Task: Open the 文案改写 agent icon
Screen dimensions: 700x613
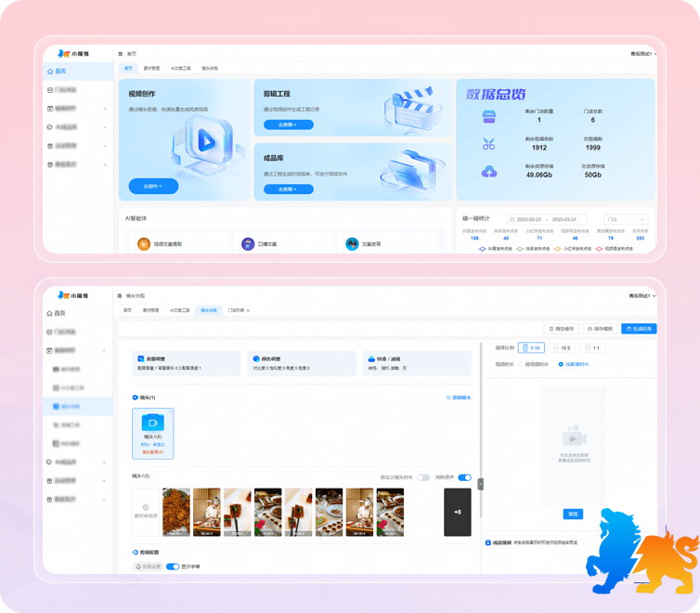Action: (x=352, y=244)
